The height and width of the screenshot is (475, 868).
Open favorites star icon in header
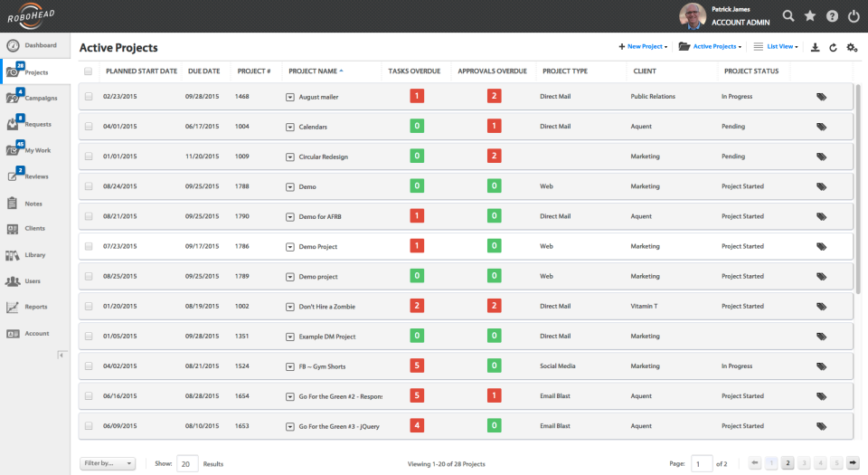810,16
